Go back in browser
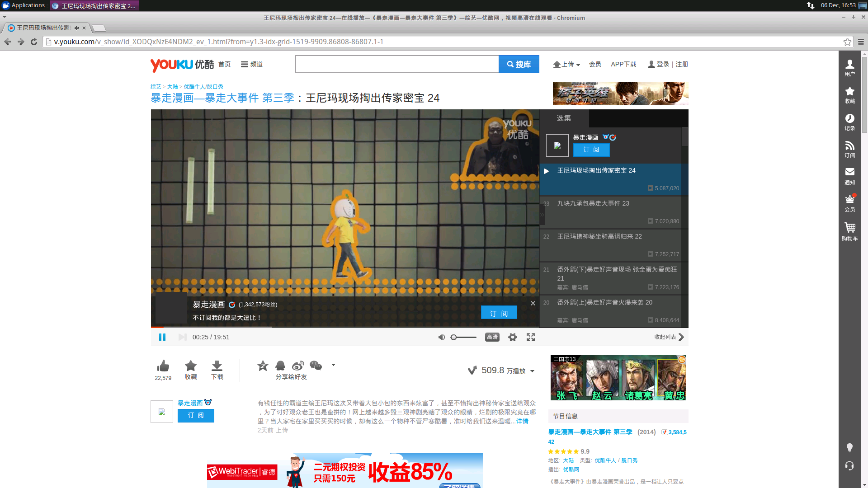868x488 pixels. click(8, 42)
